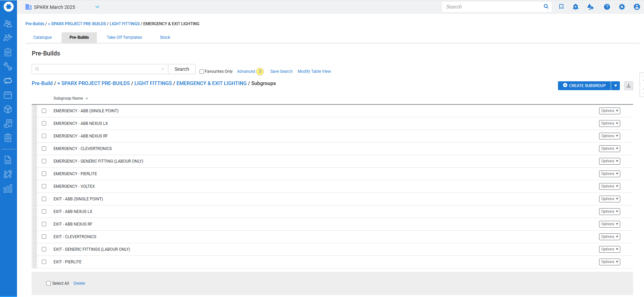644x297 pixels.
Task: Click the 3D box icon in sidebar
Action: [x=8, y=109]
